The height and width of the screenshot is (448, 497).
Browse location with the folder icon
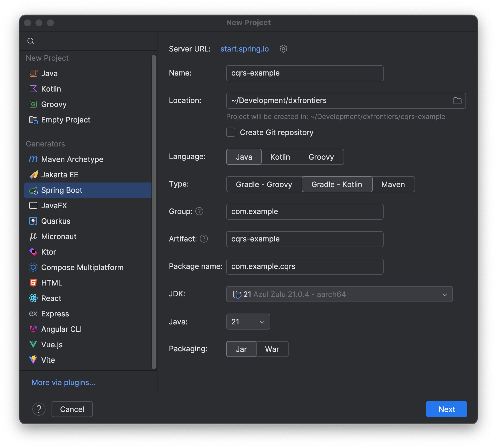coord(457,101)
